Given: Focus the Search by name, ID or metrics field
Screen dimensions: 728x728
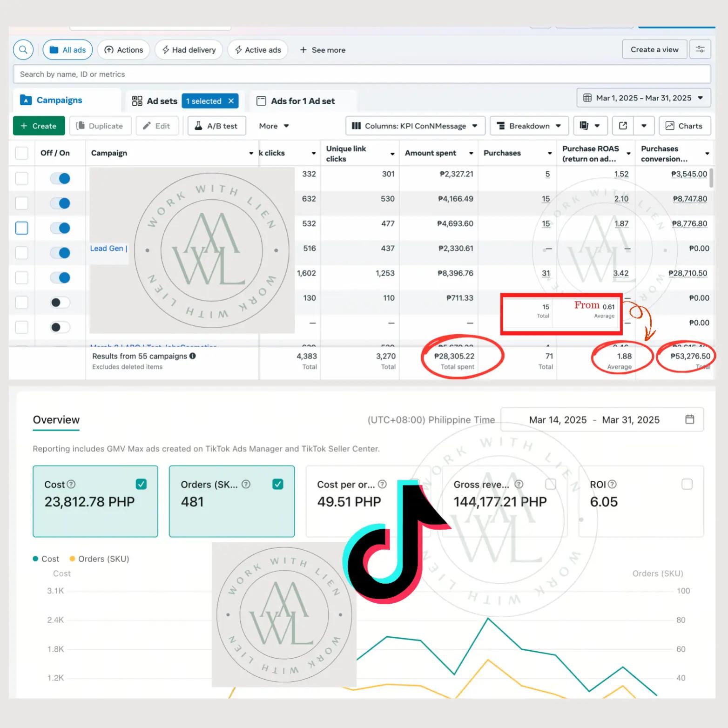Looking at the screenshot, I should pyautogui.click(x=362, y=74).
